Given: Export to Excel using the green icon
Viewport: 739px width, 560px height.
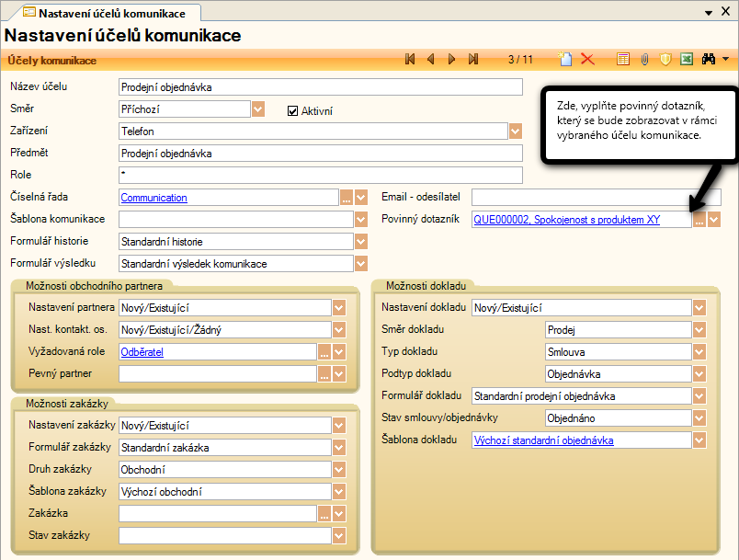Looking at the screenshot, I should (686, 60).
